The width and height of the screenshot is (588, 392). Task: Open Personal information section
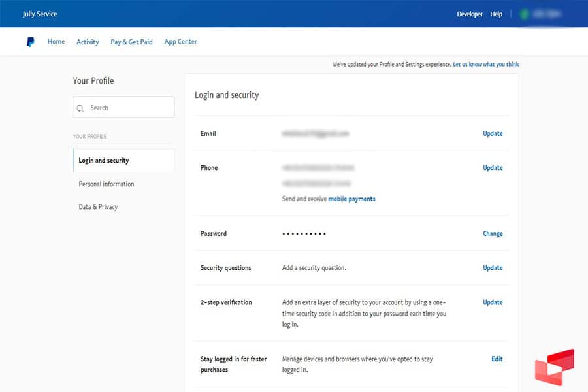click(106, 184)
